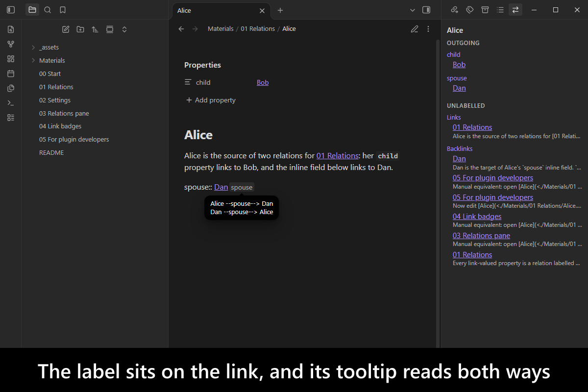Open 01 Relations under Links section
This screenshot has height=392, width=588.
click(472, 127)
